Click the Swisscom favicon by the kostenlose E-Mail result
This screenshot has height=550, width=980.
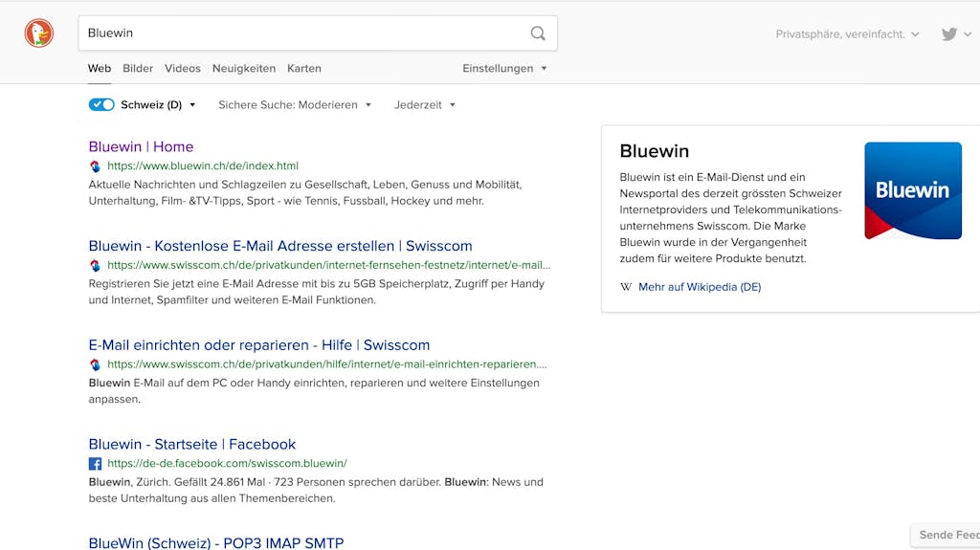(95, 266)
